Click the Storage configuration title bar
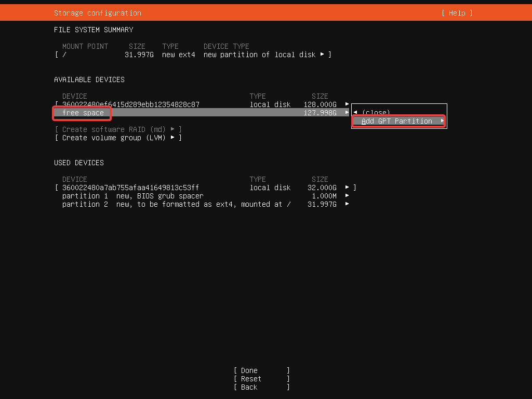The image size is (532, 399). [97, 12]
